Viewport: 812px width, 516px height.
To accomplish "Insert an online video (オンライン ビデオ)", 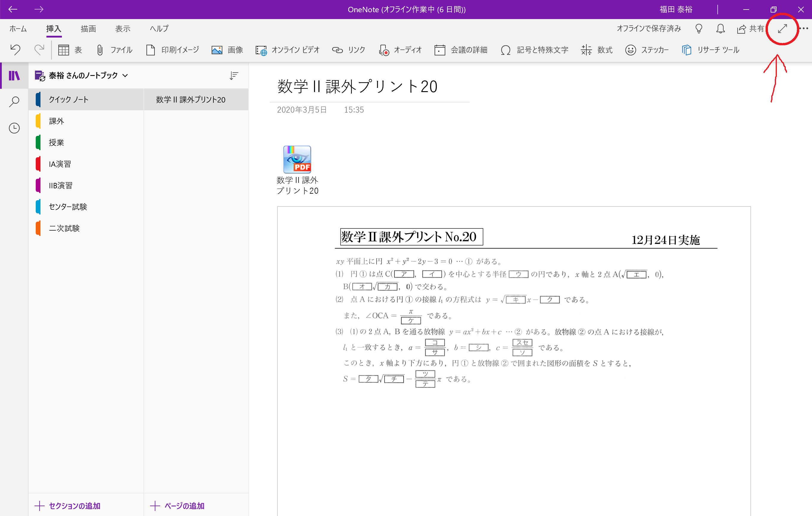I will tap(287, 50).
